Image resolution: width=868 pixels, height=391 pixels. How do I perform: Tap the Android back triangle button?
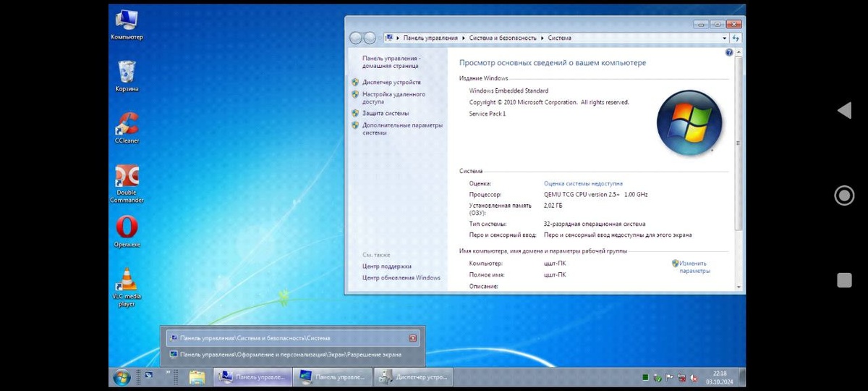844,111
